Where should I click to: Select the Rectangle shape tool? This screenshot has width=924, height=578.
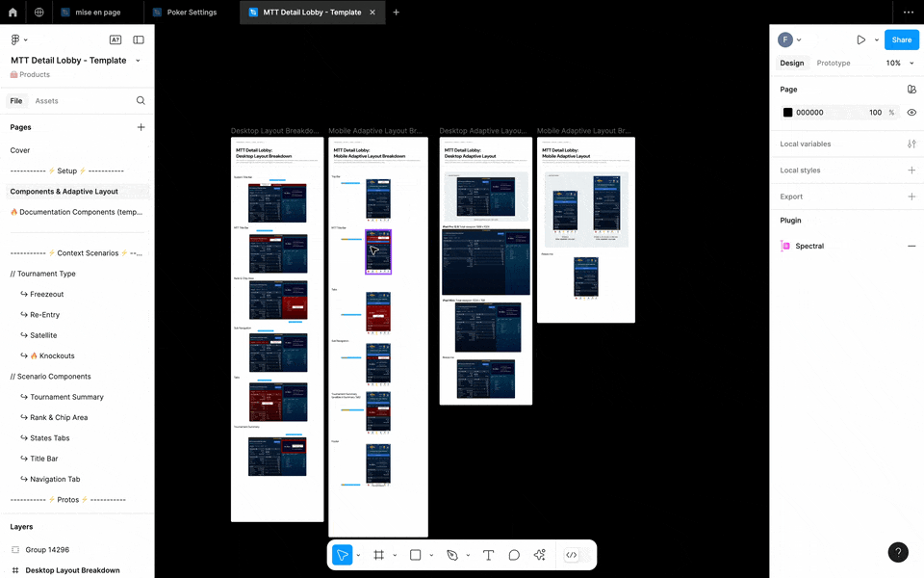coord(416,555)
